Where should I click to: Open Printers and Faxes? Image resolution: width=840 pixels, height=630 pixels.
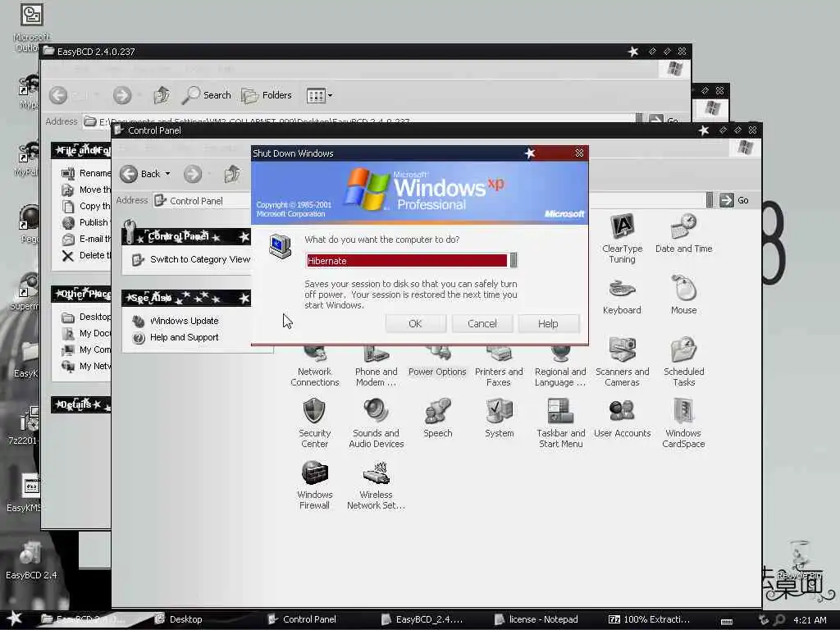(499, 367)
